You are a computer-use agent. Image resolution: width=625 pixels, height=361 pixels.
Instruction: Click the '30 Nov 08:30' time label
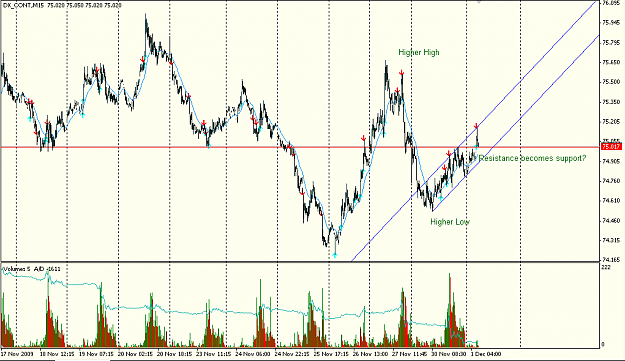point(448,354)
